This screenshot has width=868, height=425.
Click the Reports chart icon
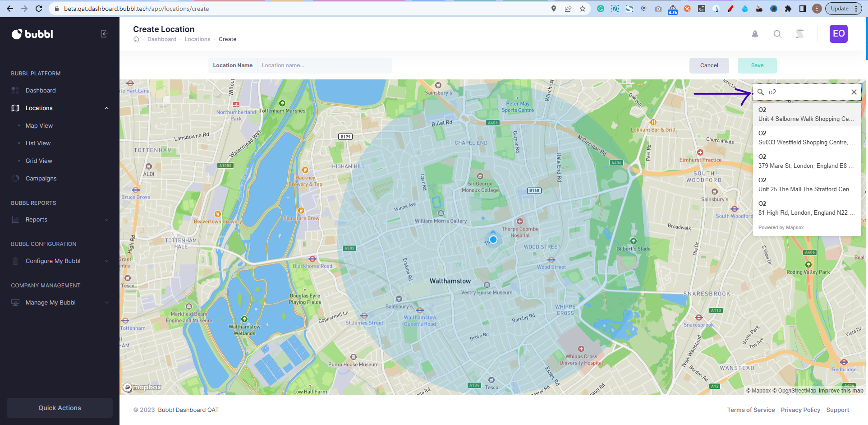(15, 220)
